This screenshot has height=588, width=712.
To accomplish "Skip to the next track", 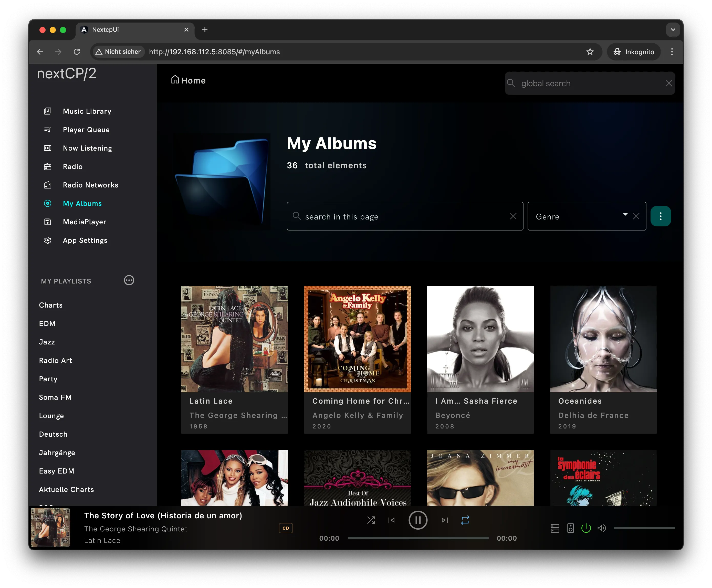I will 445,520.
